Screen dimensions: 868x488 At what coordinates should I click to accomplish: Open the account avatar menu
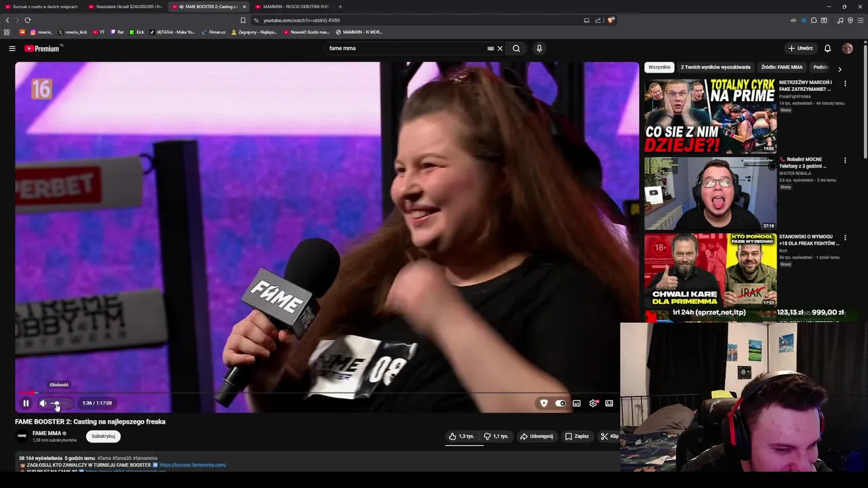pyautogui.click(x=847, y=48)
